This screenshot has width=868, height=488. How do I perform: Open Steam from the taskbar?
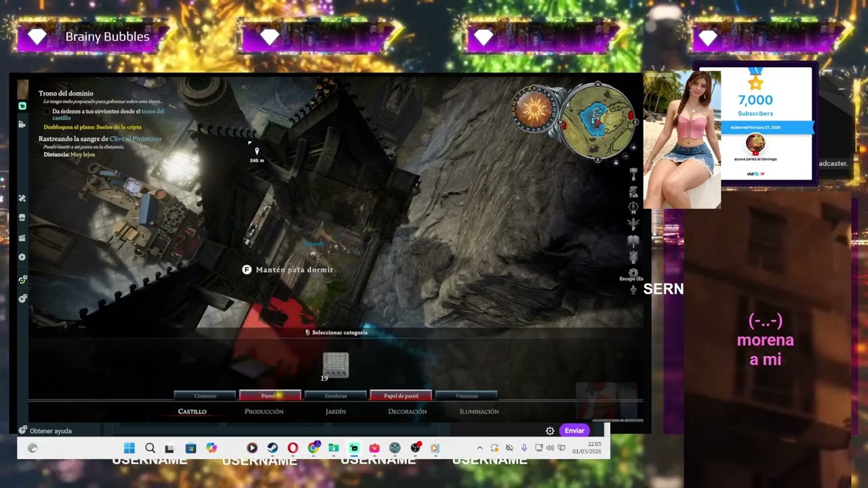click(272, 448)
